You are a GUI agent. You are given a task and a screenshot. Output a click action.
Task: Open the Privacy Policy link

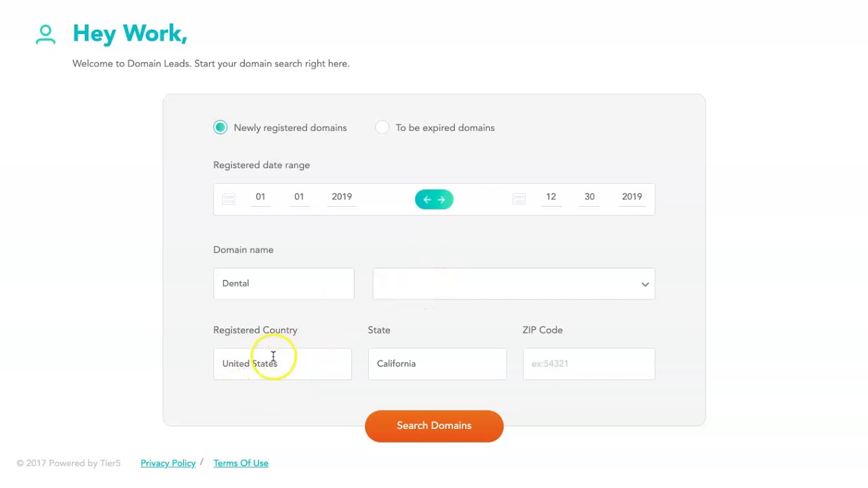click(168, 464)
